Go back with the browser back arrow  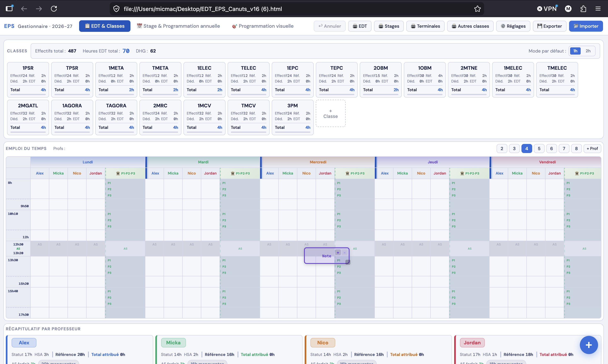[24, 9]
